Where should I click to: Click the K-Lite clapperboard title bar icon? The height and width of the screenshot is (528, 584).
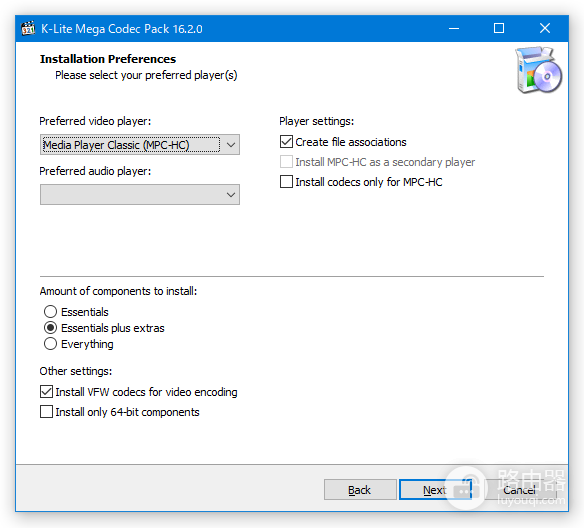28,28
